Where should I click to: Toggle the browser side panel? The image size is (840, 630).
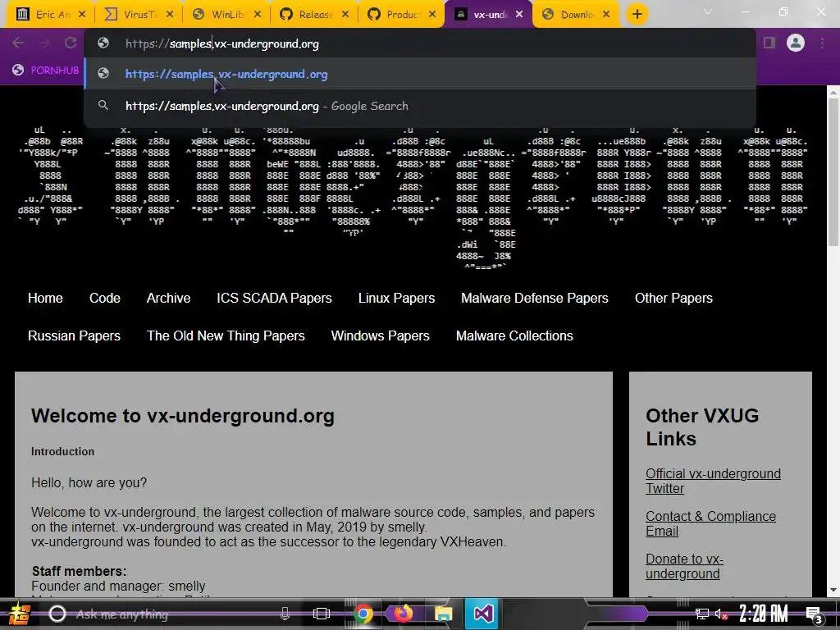pos(769,43)
